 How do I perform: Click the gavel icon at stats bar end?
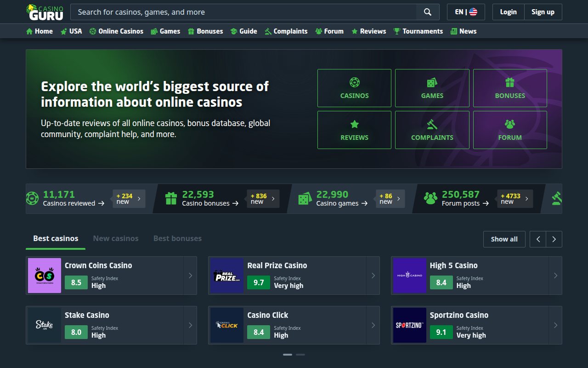pos(557,199)
